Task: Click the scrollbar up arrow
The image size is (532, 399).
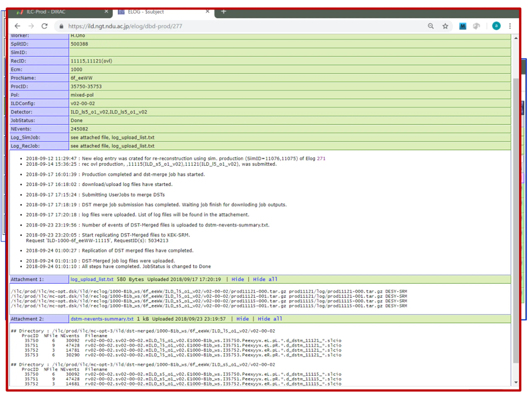Action: click(516, 38)
